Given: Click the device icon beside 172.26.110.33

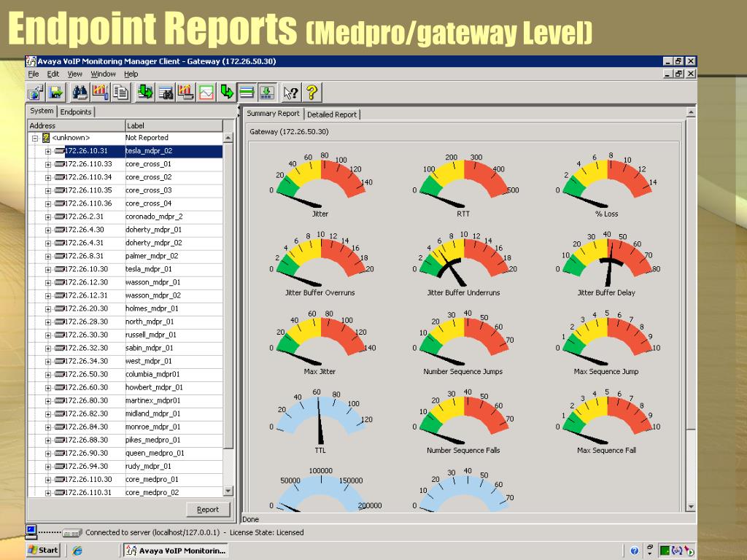Looking at the screenshot, I should point(59,164).
